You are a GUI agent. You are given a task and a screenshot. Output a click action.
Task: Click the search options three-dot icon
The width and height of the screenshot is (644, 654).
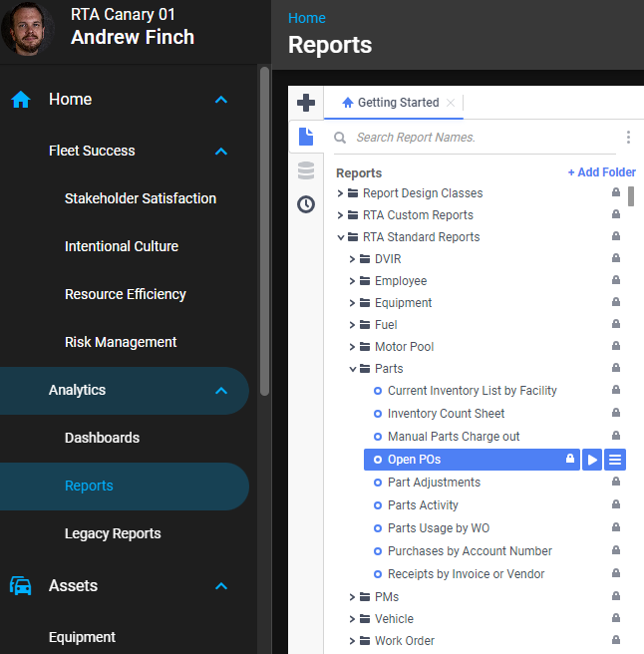[628, 138]
